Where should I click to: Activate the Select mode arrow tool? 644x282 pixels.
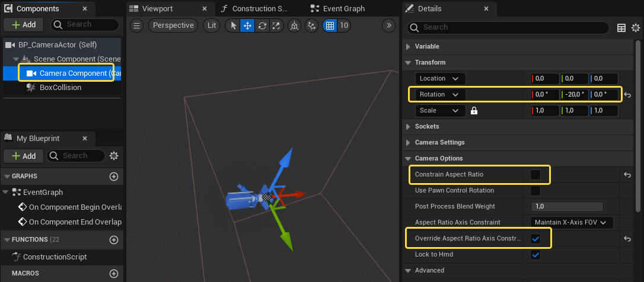point(234,25)
